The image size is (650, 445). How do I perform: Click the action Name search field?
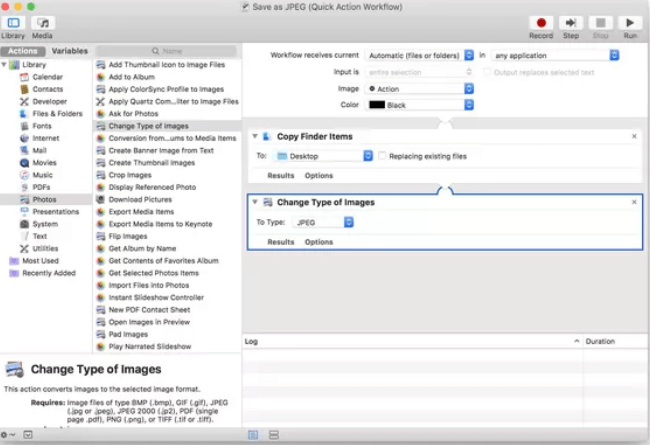click(x=167, y=51)
